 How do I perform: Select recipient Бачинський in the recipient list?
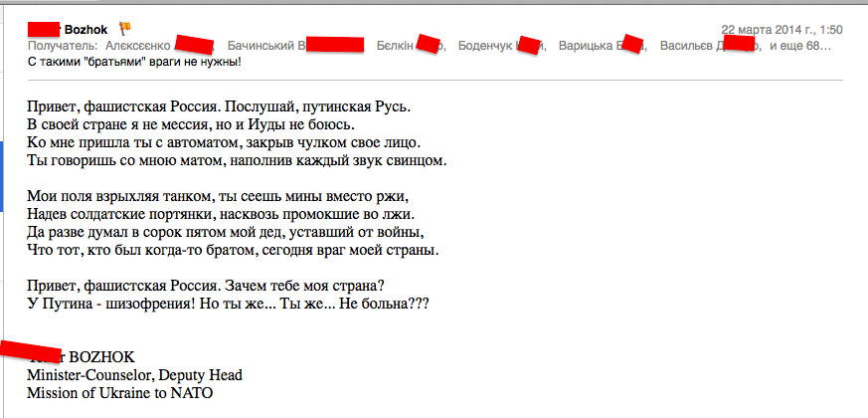[263, 46]
